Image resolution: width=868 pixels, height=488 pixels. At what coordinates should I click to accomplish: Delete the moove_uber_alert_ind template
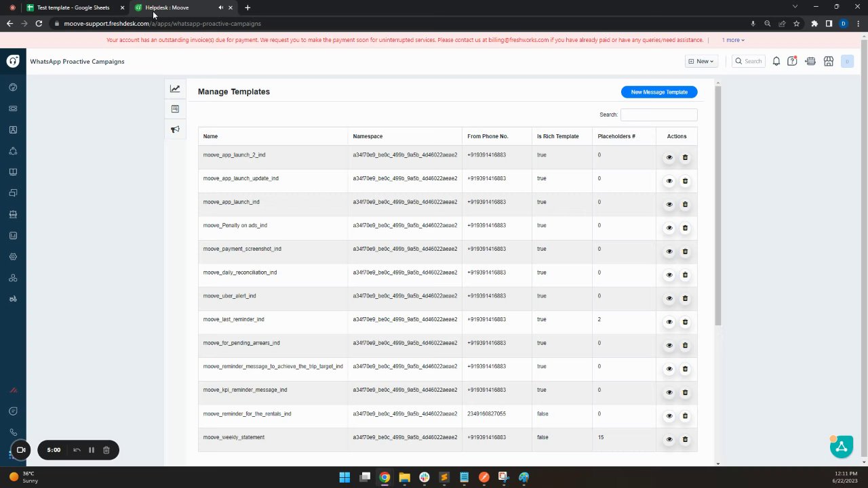685,298
